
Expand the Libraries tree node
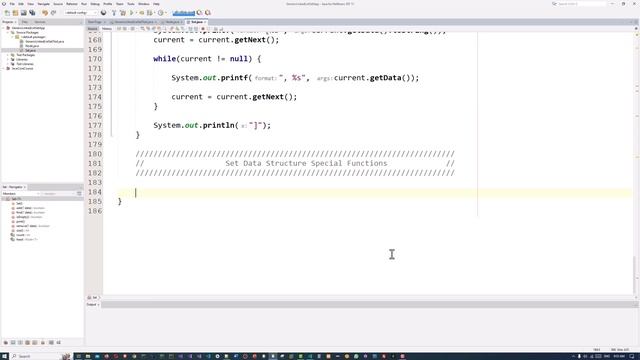7,59
